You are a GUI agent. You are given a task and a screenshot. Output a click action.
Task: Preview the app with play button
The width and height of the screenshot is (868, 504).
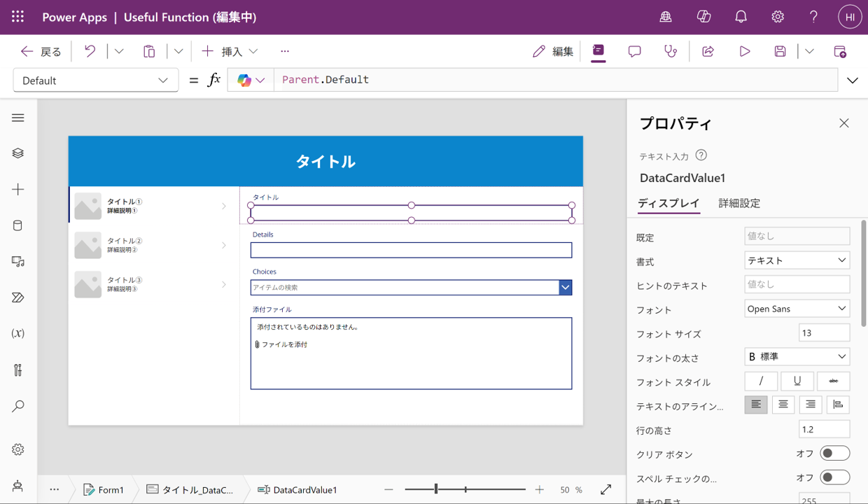pyautogui.click(x=744, y=51)
